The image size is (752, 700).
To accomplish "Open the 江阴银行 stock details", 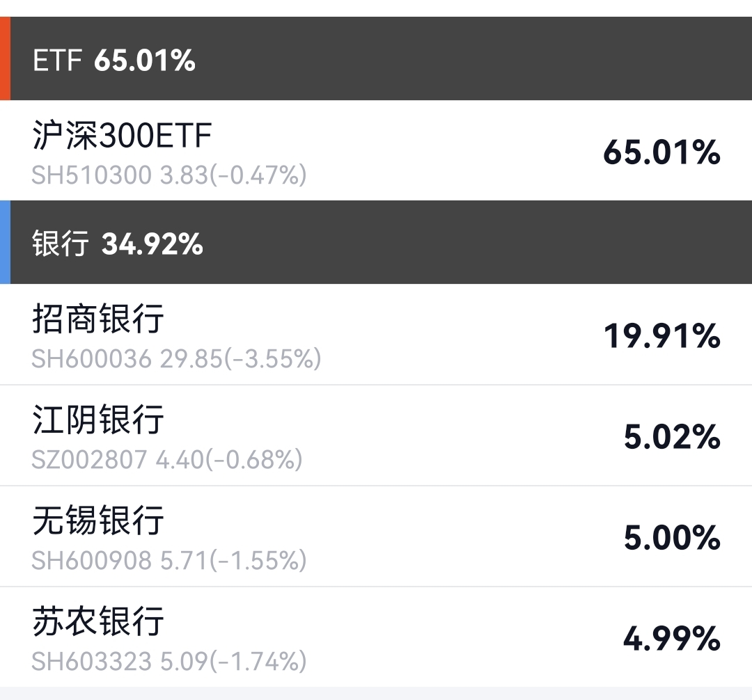I will tap(99, 420).
